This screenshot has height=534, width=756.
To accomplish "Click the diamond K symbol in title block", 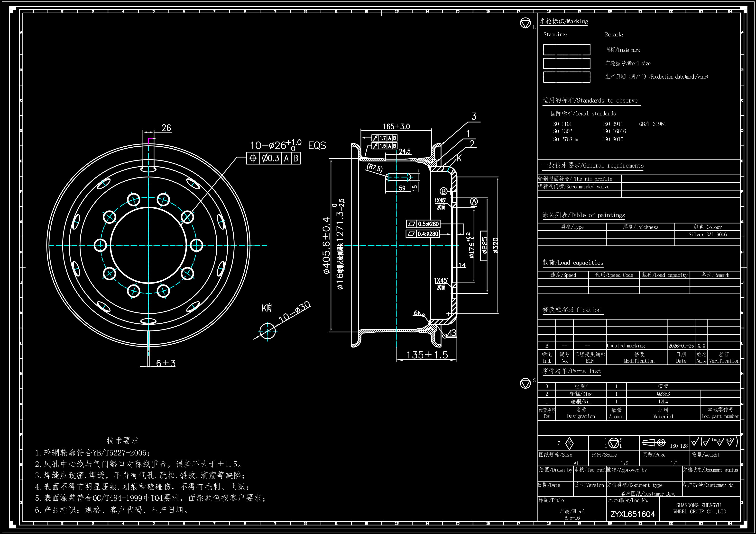I will click(x=569, y=443).
